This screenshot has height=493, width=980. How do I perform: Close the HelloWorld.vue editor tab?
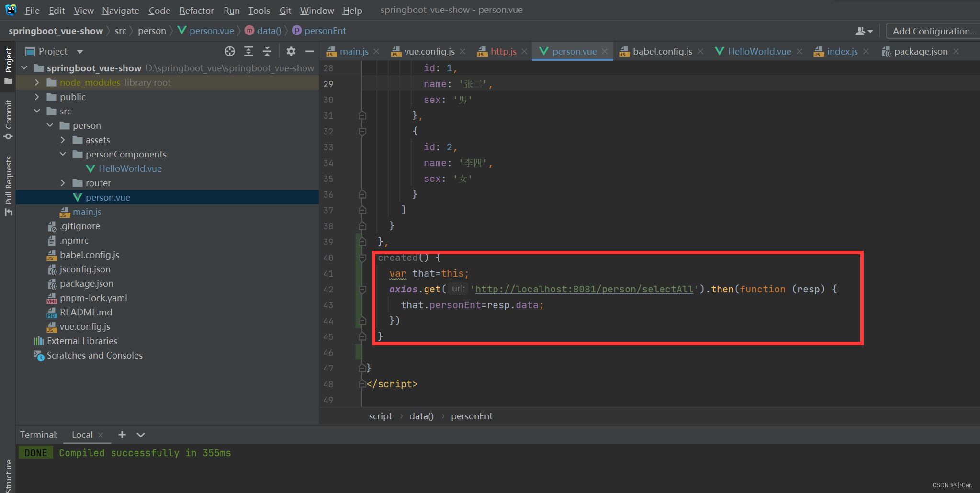coord(800,51)
